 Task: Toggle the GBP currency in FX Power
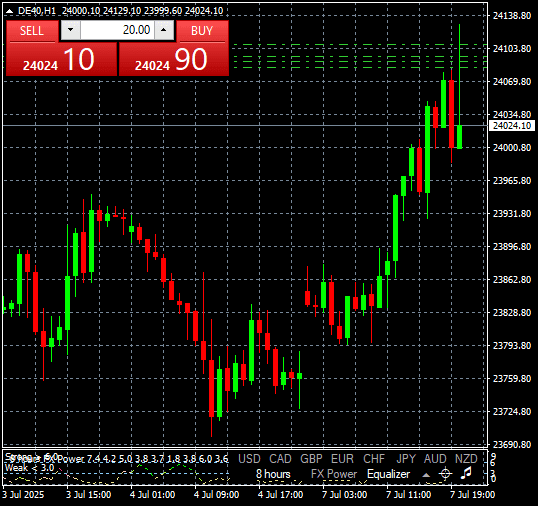pos(311,459)
